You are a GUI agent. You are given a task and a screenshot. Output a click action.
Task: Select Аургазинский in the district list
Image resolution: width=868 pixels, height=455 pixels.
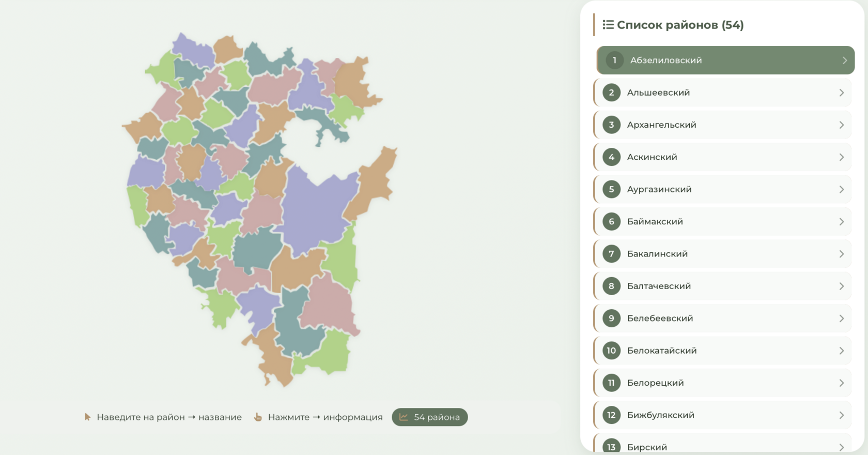[722, 189]
